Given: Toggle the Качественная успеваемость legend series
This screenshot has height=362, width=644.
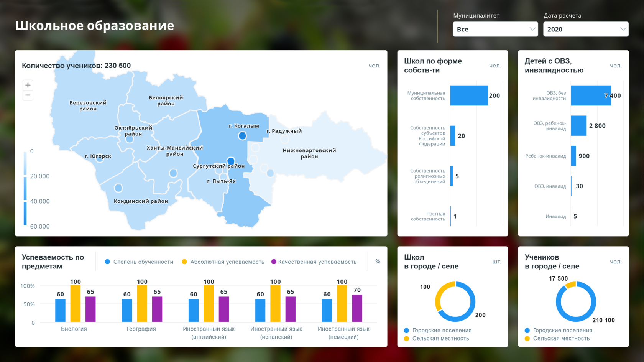Looking at the screenshot, I should pos(314,262).
